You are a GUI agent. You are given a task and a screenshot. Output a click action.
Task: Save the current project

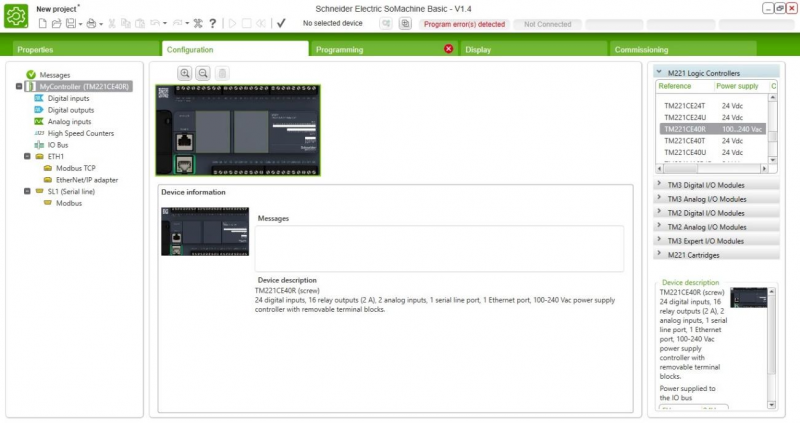click(x=70, y=23)
